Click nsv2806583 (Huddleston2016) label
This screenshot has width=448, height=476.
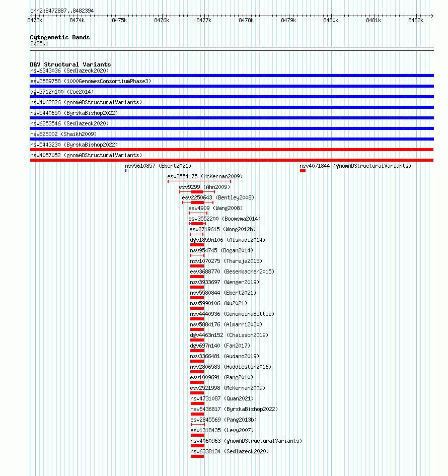coord(231,367)
